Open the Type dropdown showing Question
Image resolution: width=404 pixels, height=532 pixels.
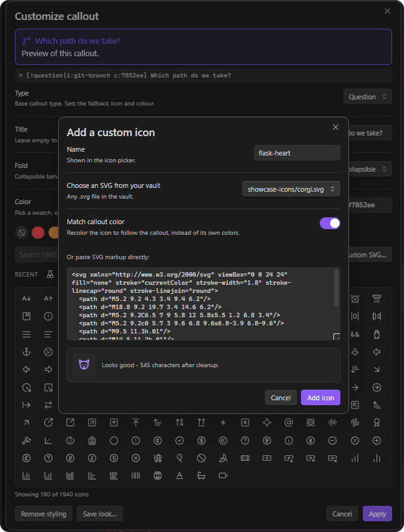(x=367, y=97)
